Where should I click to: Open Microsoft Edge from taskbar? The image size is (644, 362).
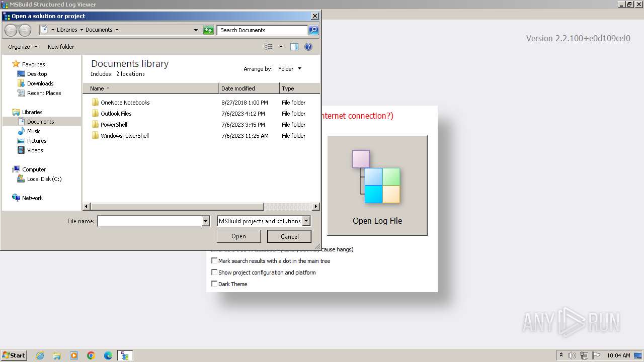[x=108, y=355]
